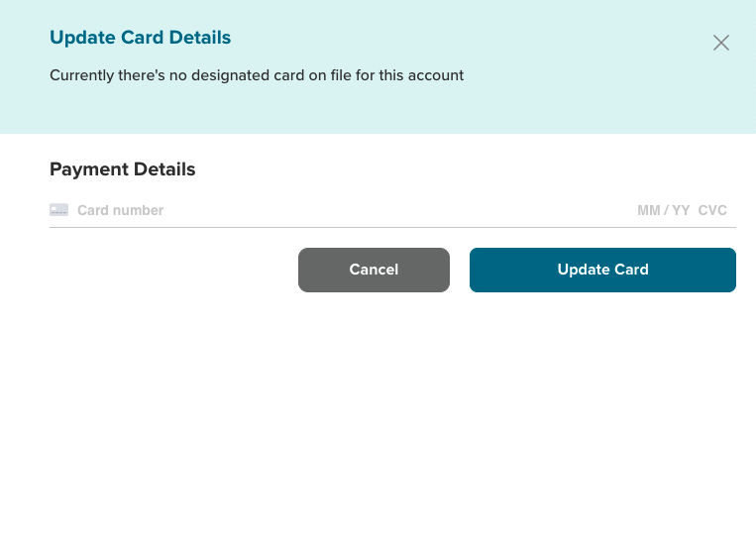Select the CVC input field

coord(712,210)
